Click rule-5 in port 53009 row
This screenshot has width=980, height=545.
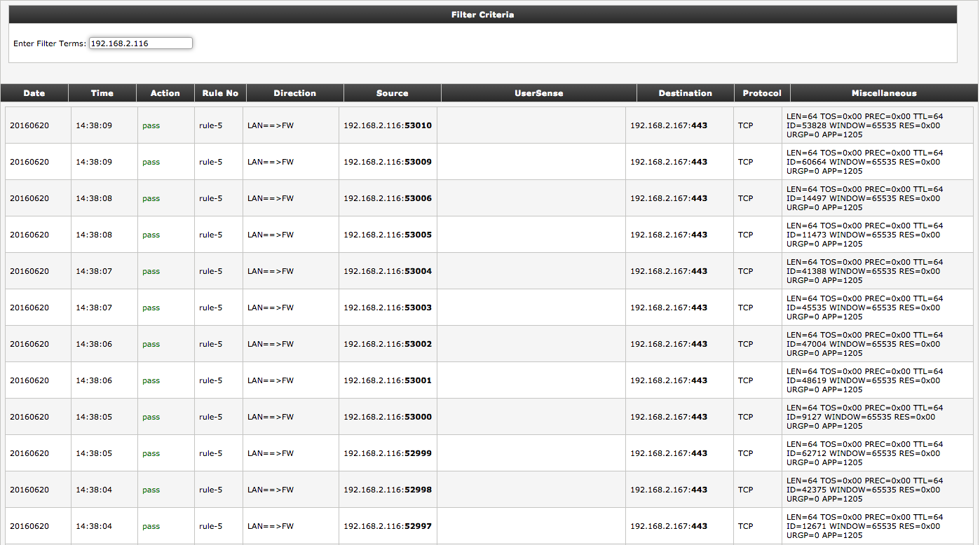point(210,162)
